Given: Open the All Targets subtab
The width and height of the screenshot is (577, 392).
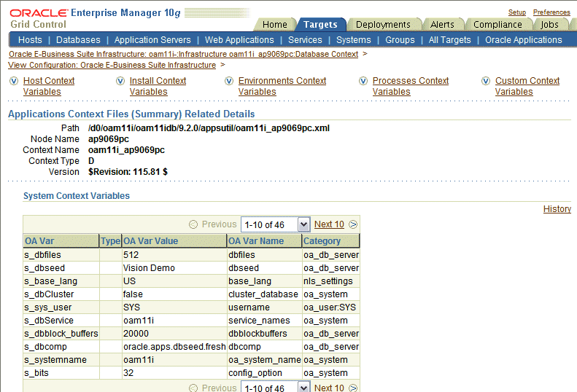Looking at the screenshot, I should 449,40.
